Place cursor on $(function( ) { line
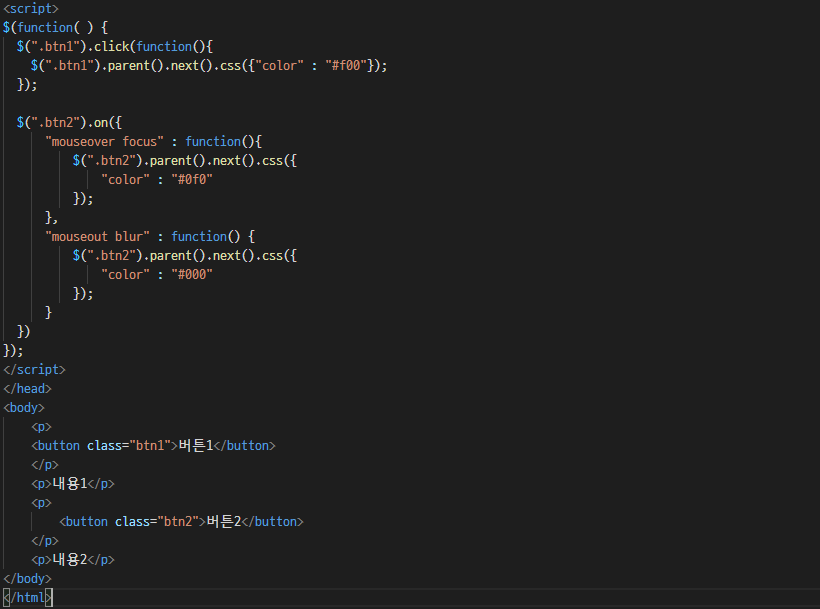 coord(55,27)
